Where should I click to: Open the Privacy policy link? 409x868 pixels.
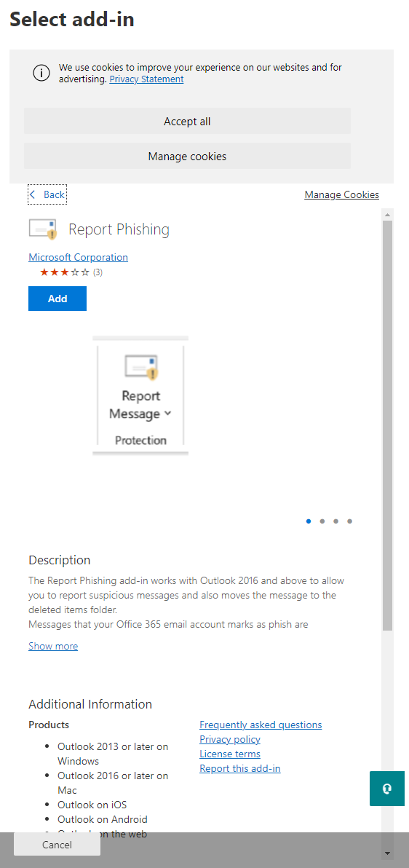click(230, 739)
